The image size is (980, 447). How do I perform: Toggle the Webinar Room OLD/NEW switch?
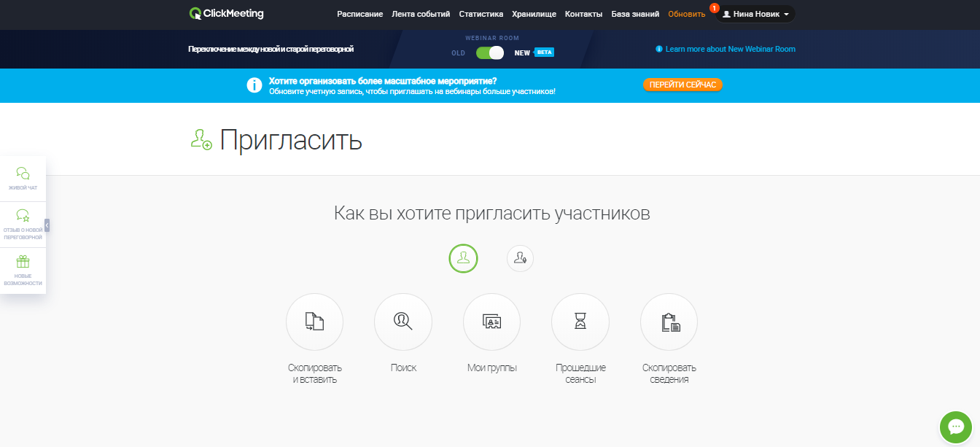click(x=489, y=53)
